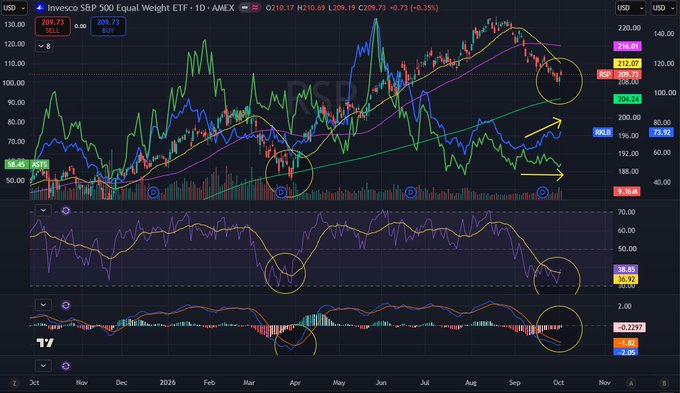Image resolution: width=680 pixels, height=393 pixels.
Task: Open the dividend D marker near late March
Action: click(281, 192)
